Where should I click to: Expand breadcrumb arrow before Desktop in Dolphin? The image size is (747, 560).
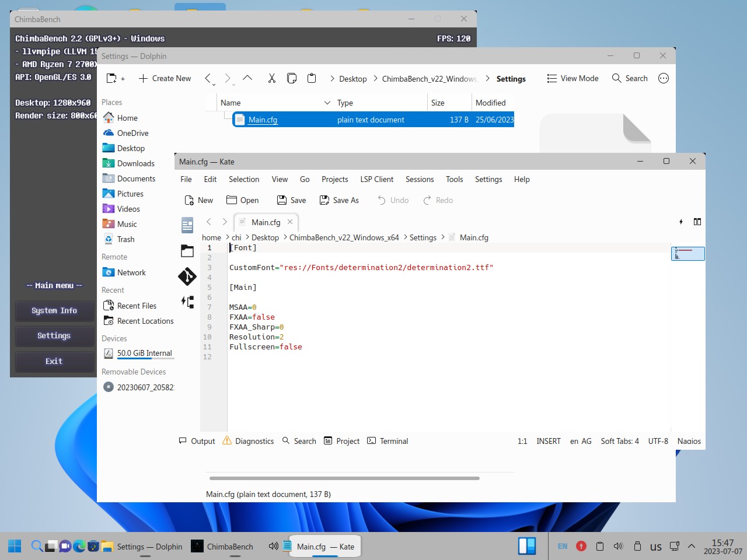click(x=332, y=79)
